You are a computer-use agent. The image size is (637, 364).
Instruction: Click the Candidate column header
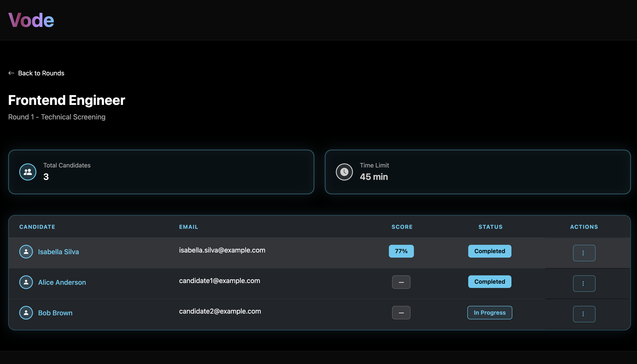[37, 227]
